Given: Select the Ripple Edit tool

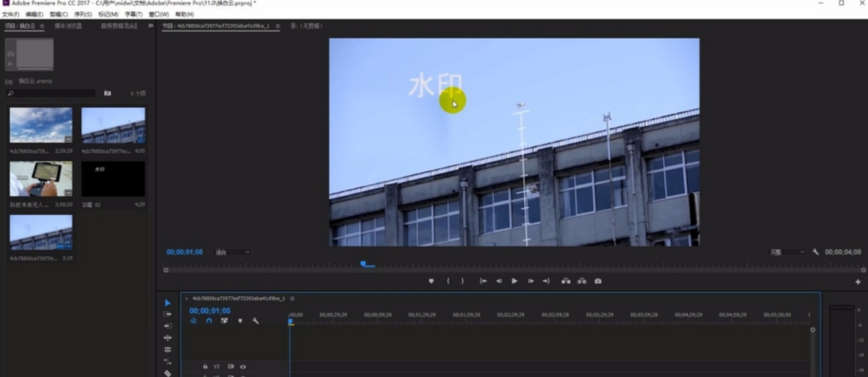Looking at the screenshot, I should click(168, 326).
